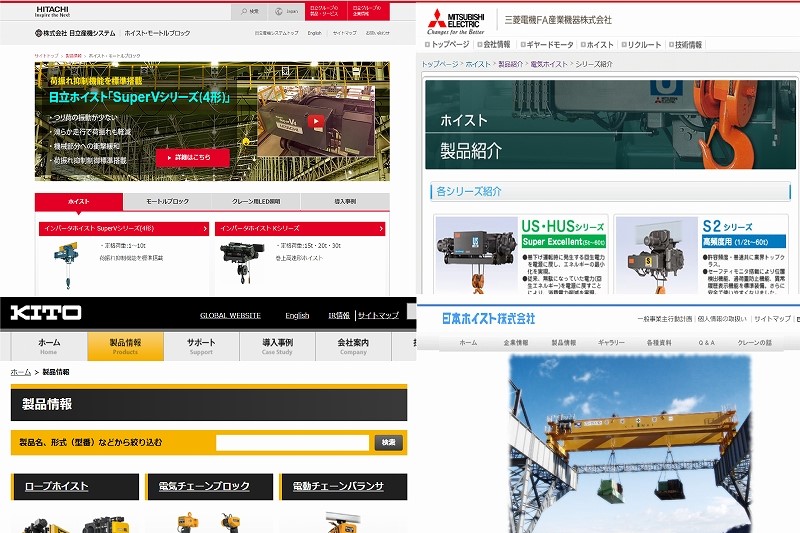Click the English link in Hitachi header
Screen dimensions: 800x533
pyautogui.click(x=314, y=33)
